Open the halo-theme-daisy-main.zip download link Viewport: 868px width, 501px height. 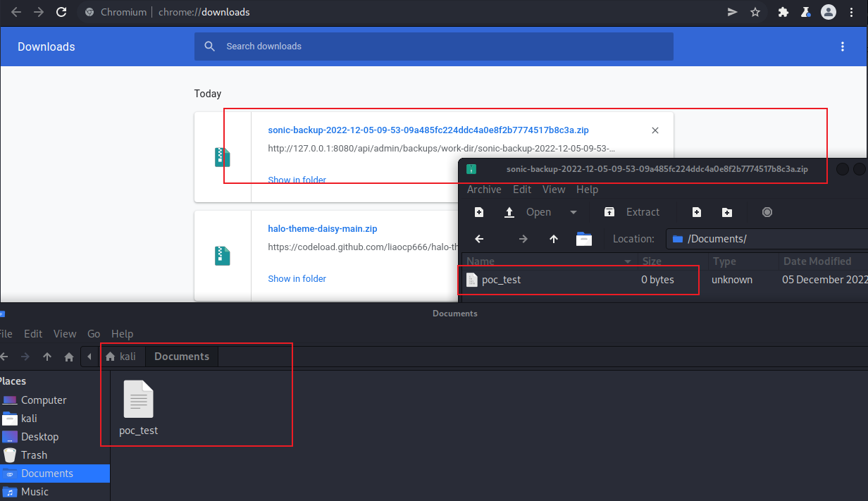click(x=323, y=229)
